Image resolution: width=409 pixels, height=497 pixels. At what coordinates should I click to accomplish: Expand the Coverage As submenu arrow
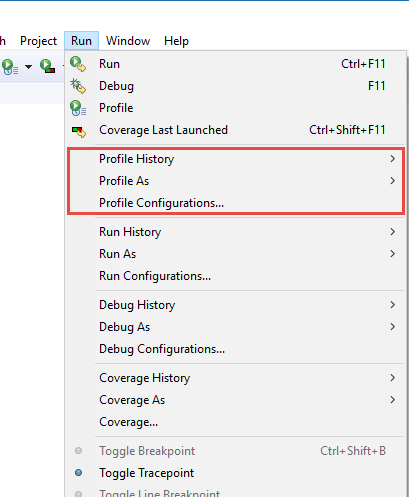pos(393,400)
